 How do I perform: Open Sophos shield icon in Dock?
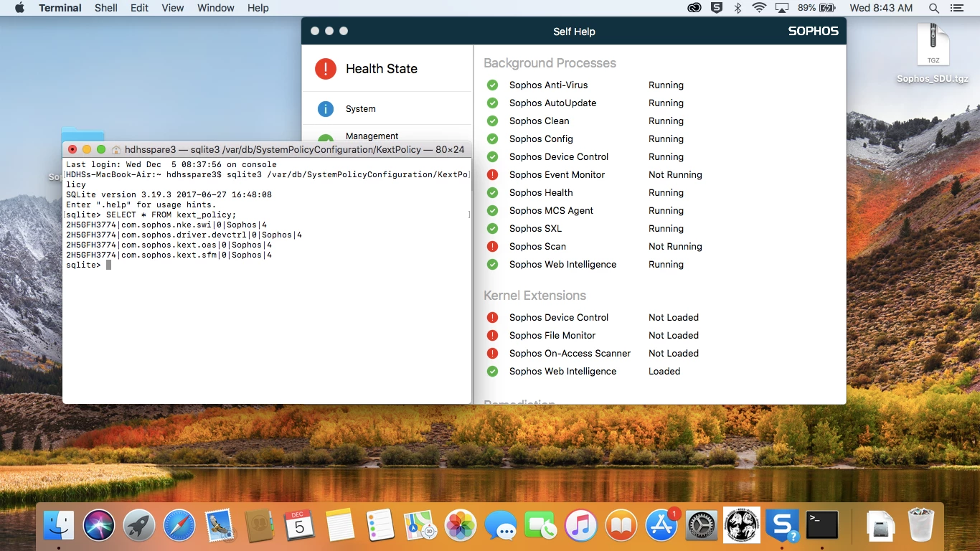click(x=782, y=526)
